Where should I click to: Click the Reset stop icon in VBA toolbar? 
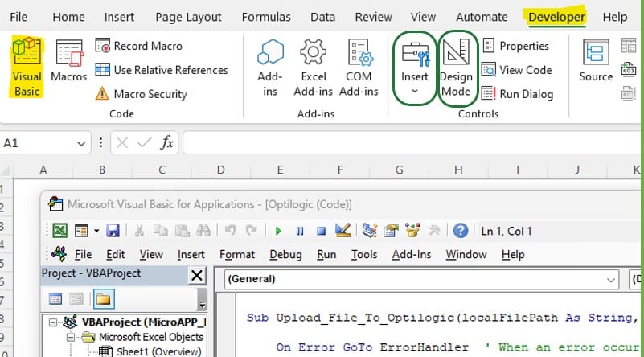321,231
